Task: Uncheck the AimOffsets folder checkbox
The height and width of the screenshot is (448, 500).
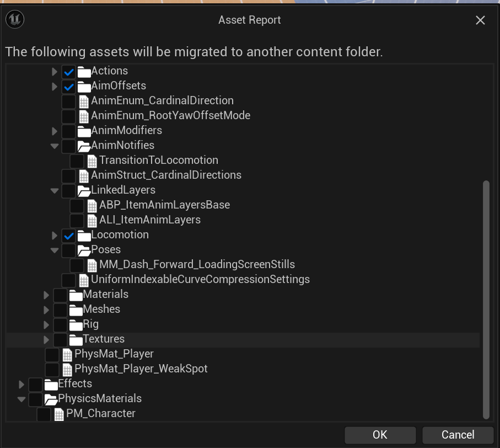Action: point(68,87)
